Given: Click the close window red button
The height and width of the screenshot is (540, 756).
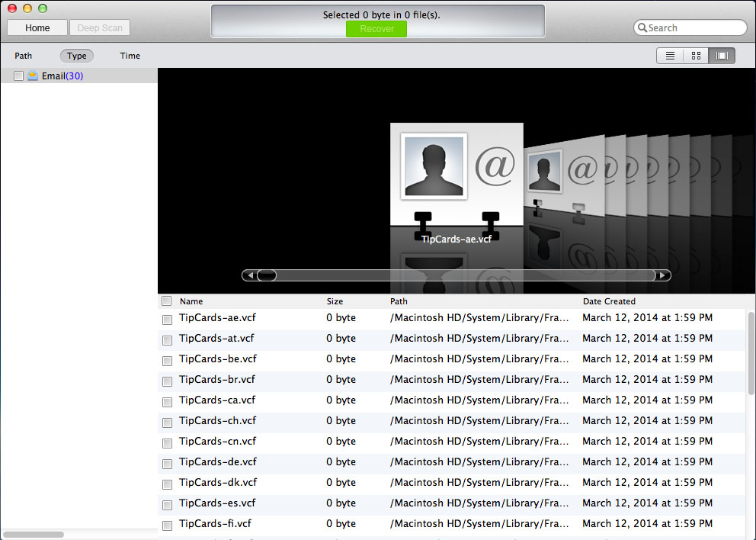Looking at the screenshot, I should [x=12, y=8].
